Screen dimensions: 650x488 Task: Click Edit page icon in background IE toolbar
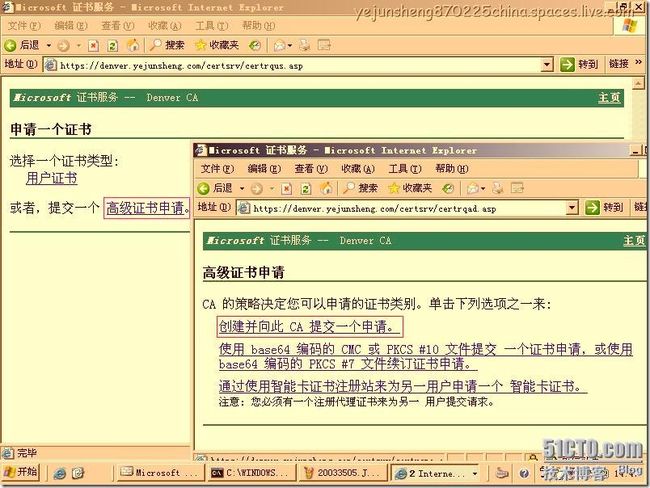(x=324, y=45)
